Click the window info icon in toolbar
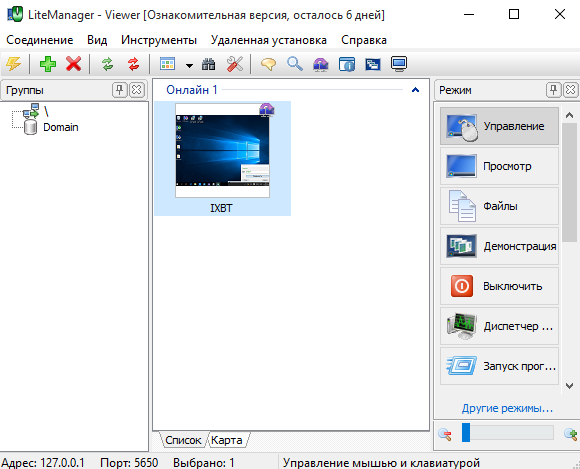This screenshot has height=469, width=580. (347, 64)
